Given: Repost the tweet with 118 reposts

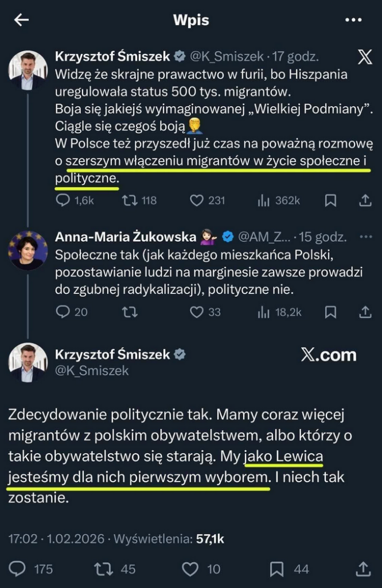Looking at the screenshot, I should click(130, 200).
